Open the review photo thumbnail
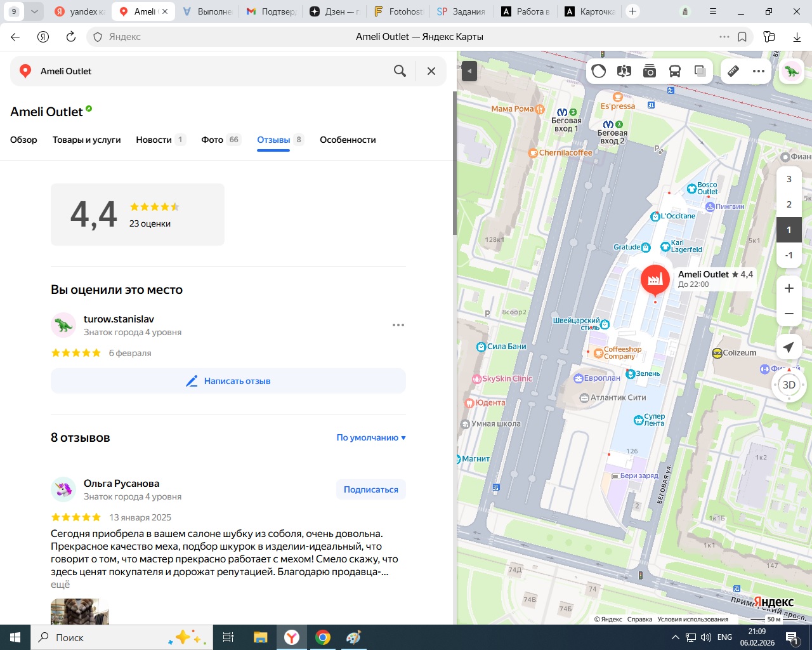This screenshot has height=650, width=812. [x=80, y=611]
